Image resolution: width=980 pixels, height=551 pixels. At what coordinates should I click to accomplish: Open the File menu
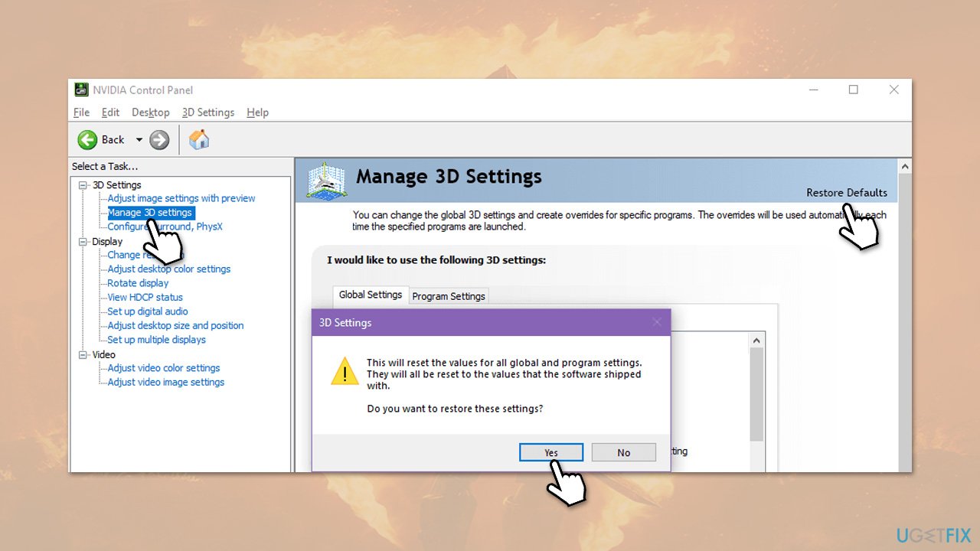tap(81, 112)
